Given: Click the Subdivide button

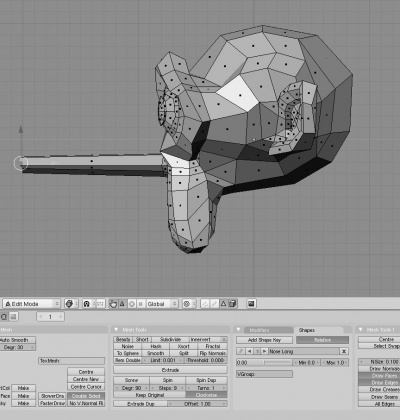Looking at the screenshot, I should point(170,339).
